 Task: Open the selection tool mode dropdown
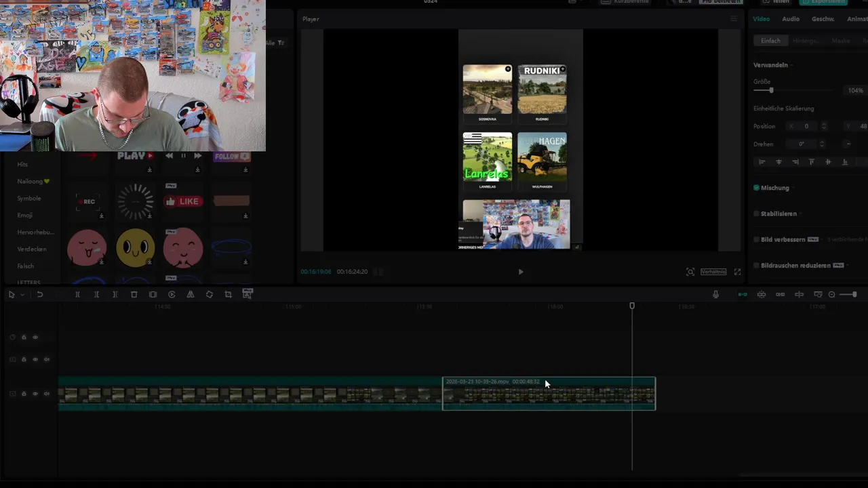pyautogui.click(x=22, y=295)
